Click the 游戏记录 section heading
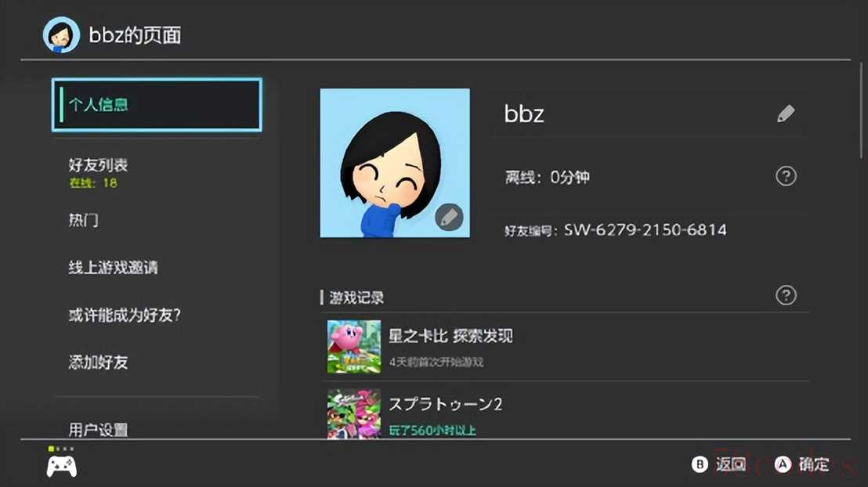This screenshot has height=487, width=868. coord(356,298)
